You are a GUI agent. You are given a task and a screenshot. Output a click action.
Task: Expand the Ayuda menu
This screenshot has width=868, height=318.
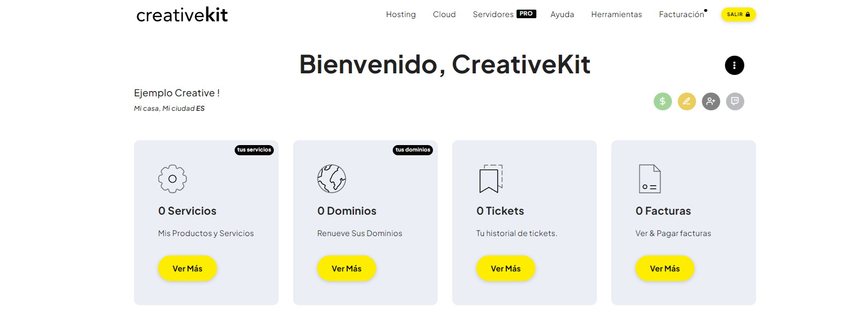pyautogui.click(x=562, y=14)
